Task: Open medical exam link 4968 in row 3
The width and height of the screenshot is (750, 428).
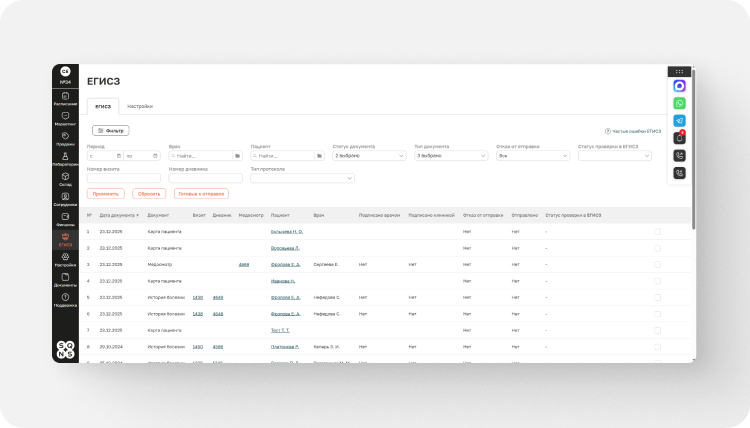Action: tap(244, 264)
